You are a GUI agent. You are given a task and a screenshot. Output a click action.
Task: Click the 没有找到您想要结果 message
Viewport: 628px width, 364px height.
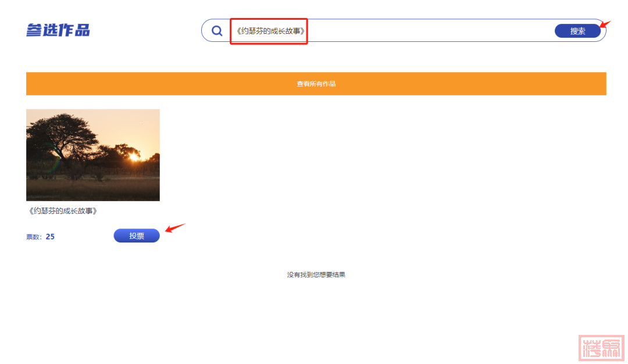[x=316, y=274]
